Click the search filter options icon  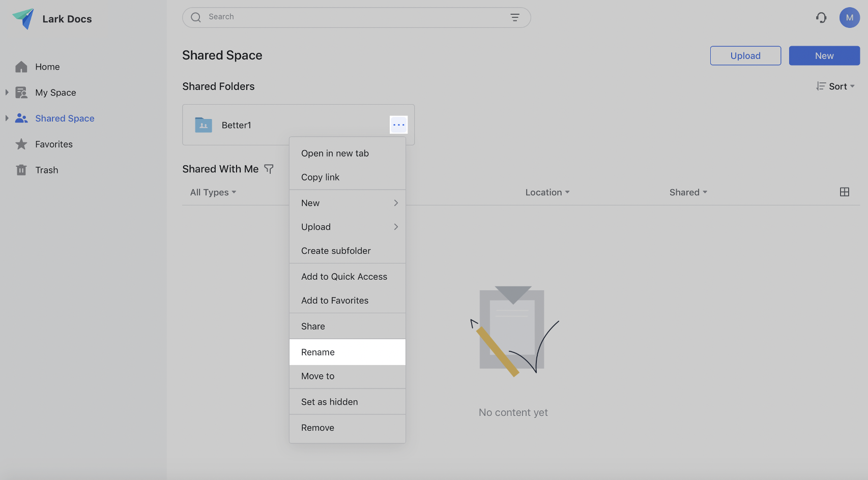pyautogui.click(x=514, y=18)
